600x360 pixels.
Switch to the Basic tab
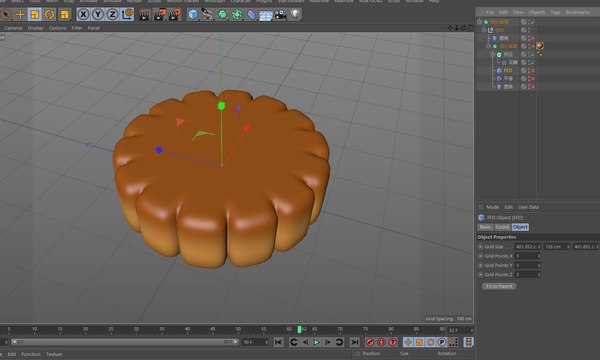[485, 227]
